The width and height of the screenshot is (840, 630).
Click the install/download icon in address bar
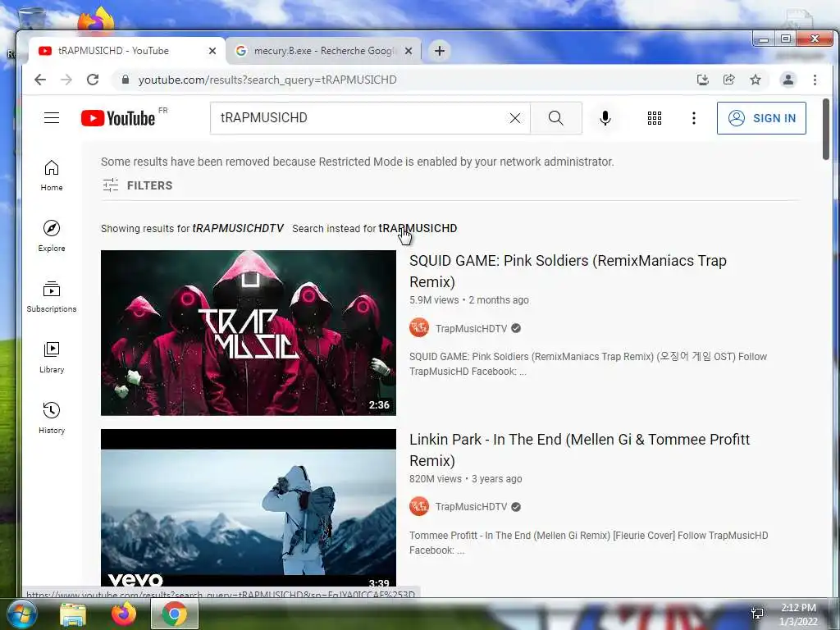pos(703,80)
